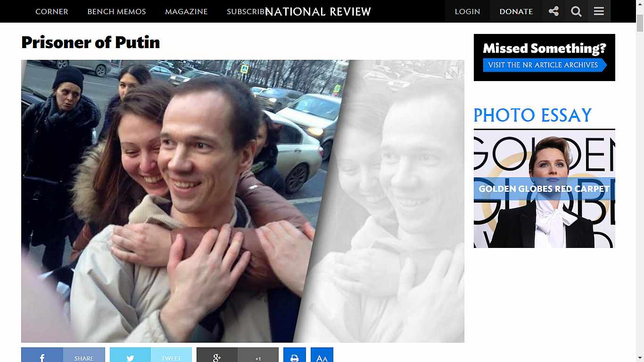This screenshot has height=362, width=644.
Task: Click the Login button
Action: [x=467, y=11]
